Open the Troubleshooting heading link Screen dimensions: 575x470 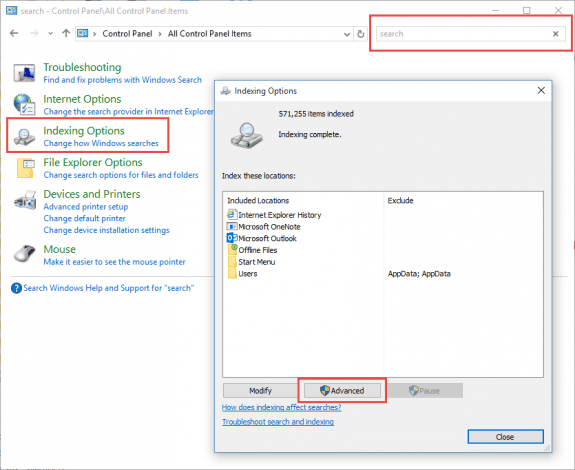pos(82,67)
